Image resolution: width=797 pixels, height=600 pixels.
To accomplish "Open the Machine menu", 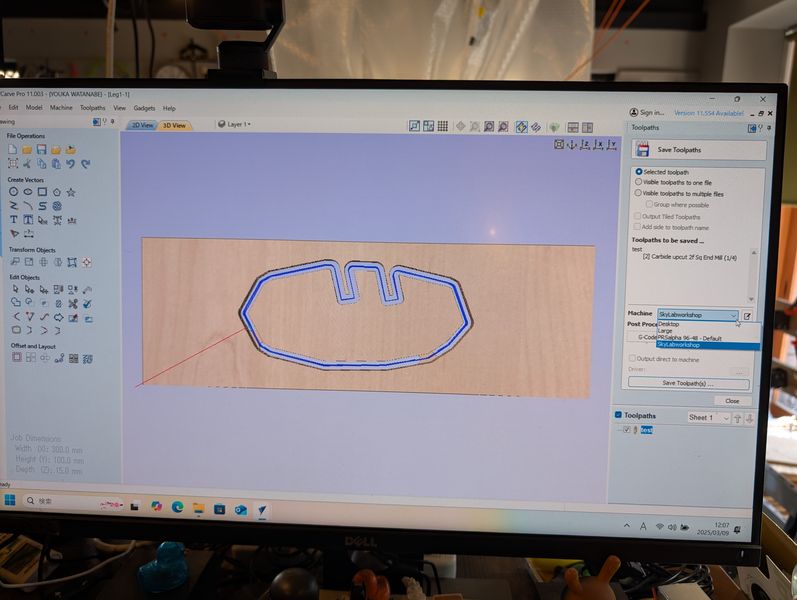I will [61, 108].
